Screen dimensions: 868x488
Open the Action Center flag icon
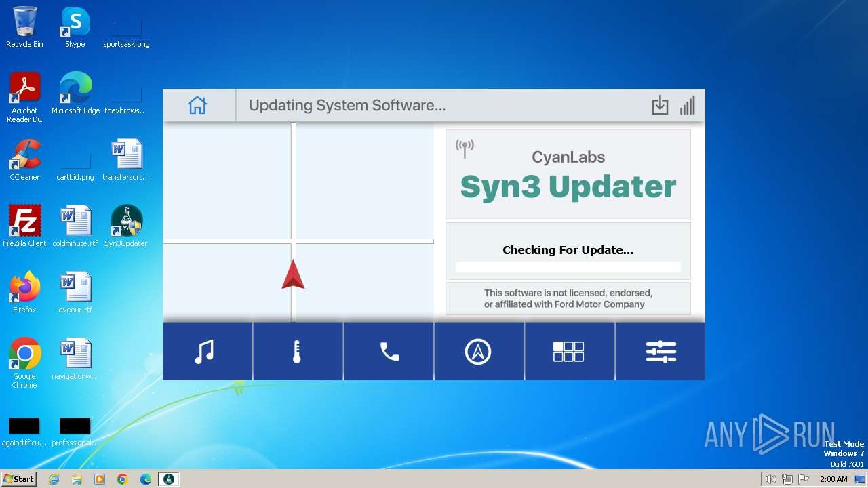(804, 479)
